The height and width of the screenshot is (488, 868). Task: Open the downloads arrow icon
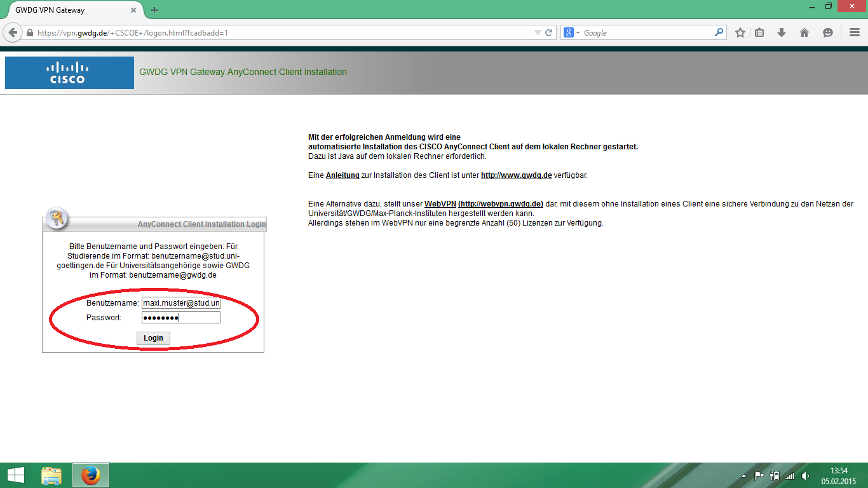782,32
